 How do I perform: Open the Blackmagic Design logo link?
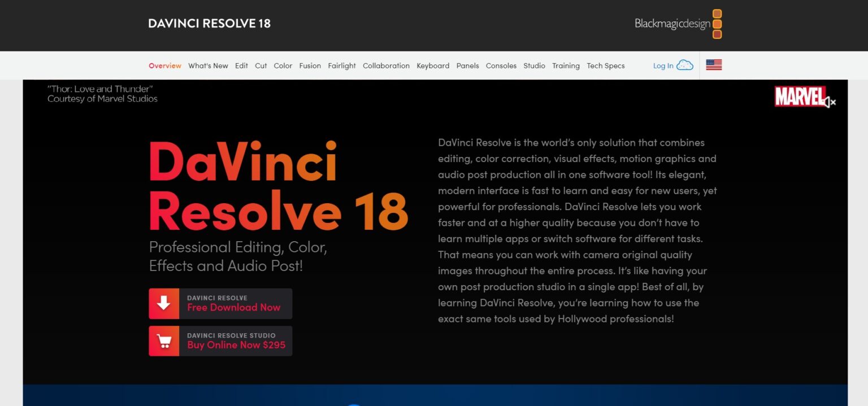click(x=672, y=24)
